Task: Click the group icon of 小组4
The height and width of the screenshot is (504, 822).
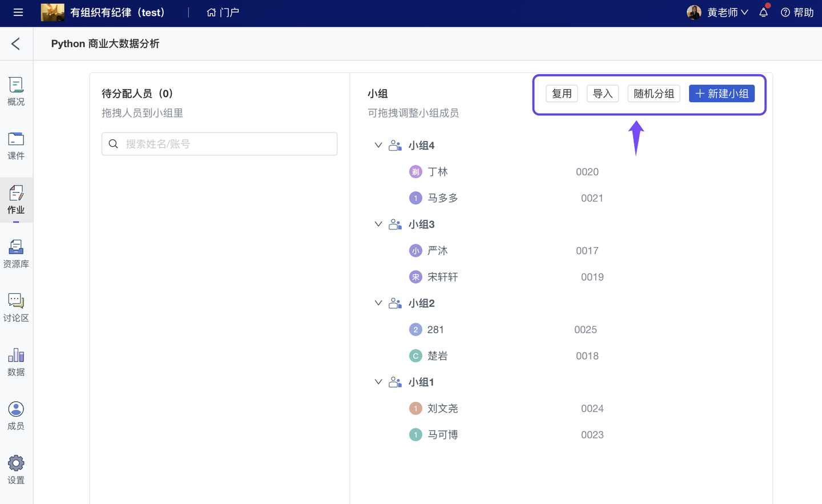Action: point(395,146)
